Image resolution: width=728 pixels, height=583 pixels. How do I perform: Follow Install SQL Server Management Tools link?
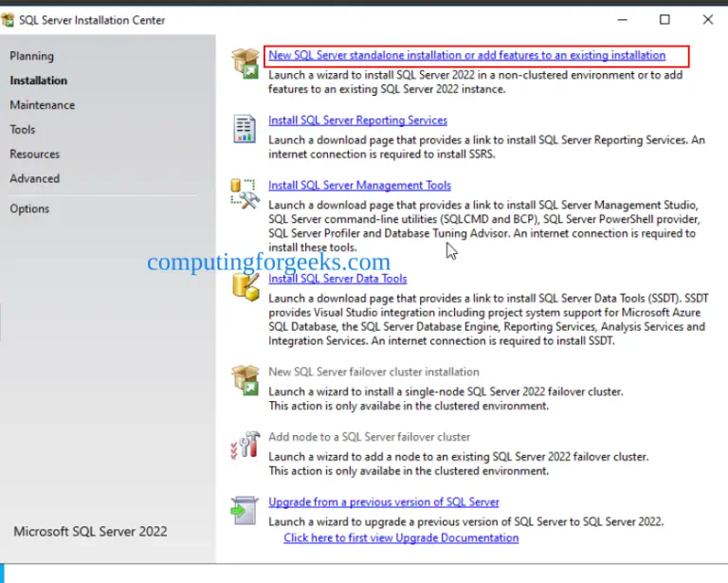359,186
